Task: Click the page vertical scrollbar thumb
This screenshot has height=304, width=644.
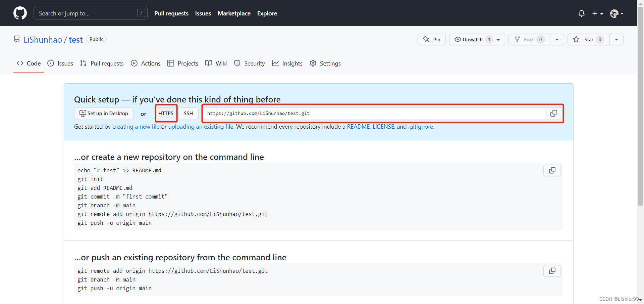Action: (640, 106)
